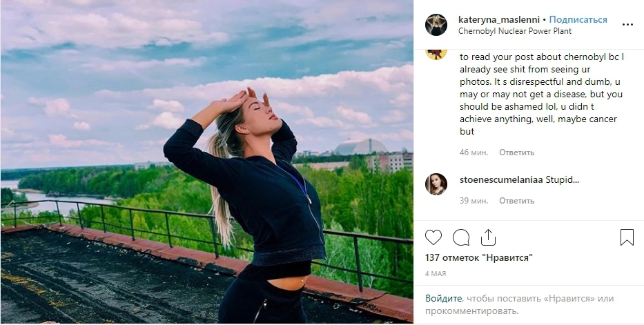This screenshot has width=644, height=325.
Task: Open the three-dot more options menu
Action: pyautogui.click(x=627, y=24)
